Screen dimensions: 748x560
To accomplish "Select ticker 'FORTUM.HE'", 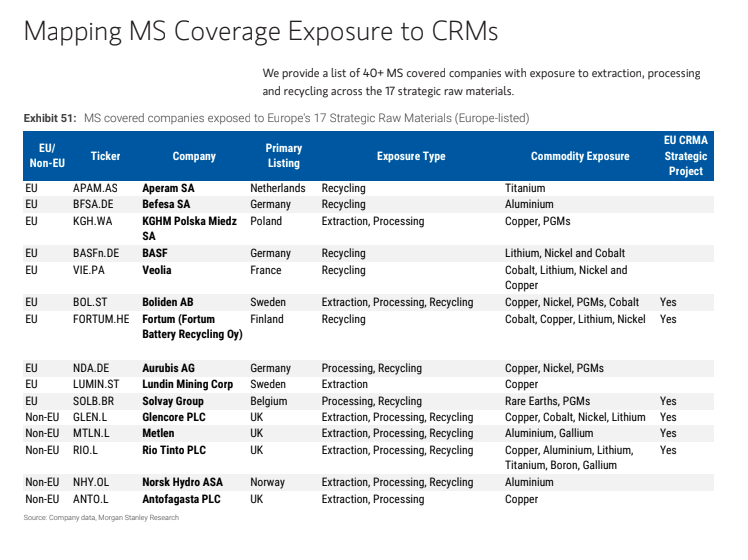I will point(101,320).
